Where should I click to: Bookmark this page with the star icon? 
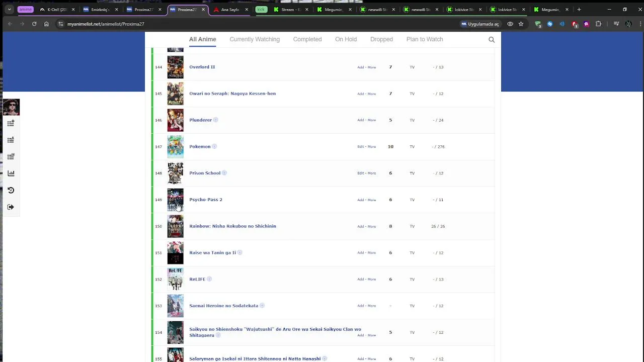(x=521, y=24)
